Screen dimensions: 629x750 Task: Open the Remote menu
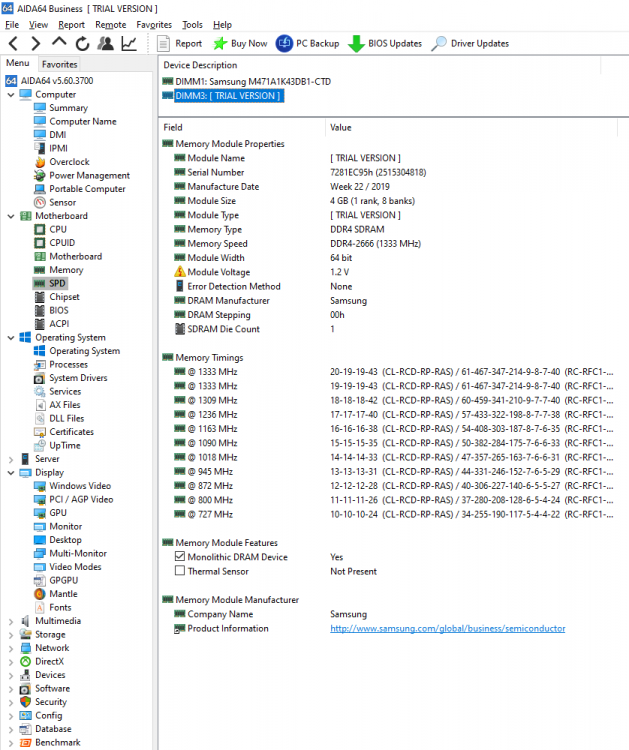[x=110, y=24]
